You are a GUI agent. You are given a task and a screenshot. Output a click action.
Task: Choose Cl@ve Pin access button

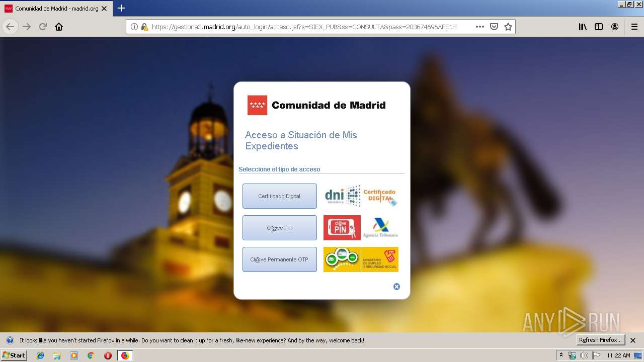(x=280, y=228)
